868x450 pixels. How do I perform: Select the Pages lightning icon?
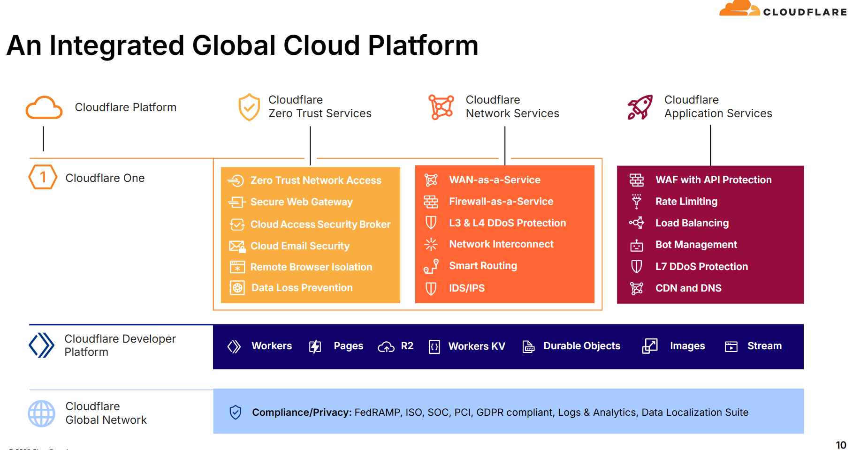click(x=315, y=346)
